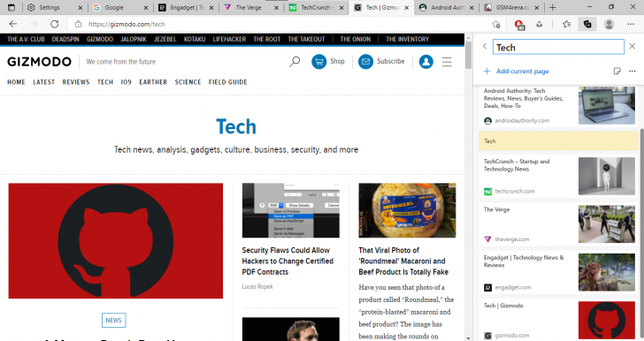Switch to the Android Authority tab
Viewport: 644px width, 341px height.
pyautogui.click(x=447, y=7)
